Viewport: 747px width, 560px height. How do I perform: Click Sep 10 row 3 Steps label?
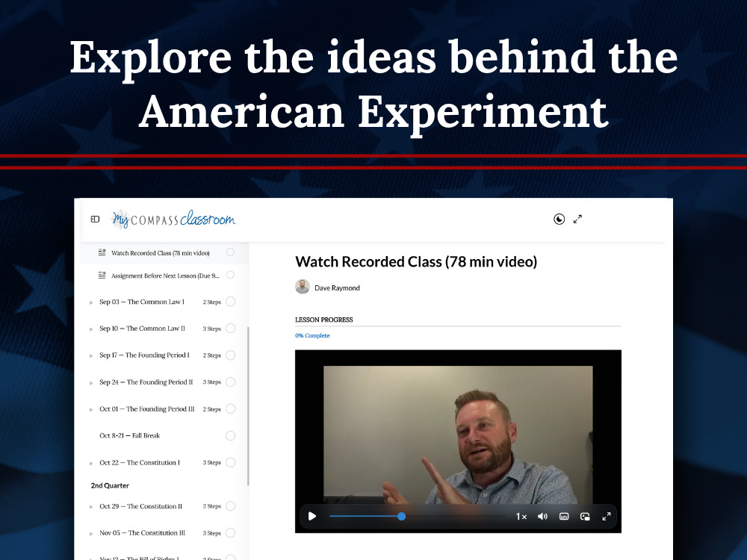(x=212, y=329)
